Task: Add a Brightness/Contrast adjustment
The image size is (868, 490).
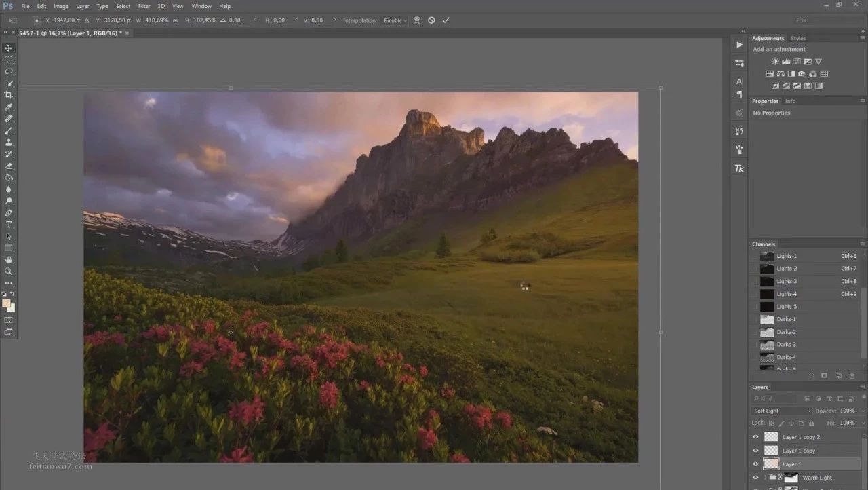Action: click(x=775, y=61)
